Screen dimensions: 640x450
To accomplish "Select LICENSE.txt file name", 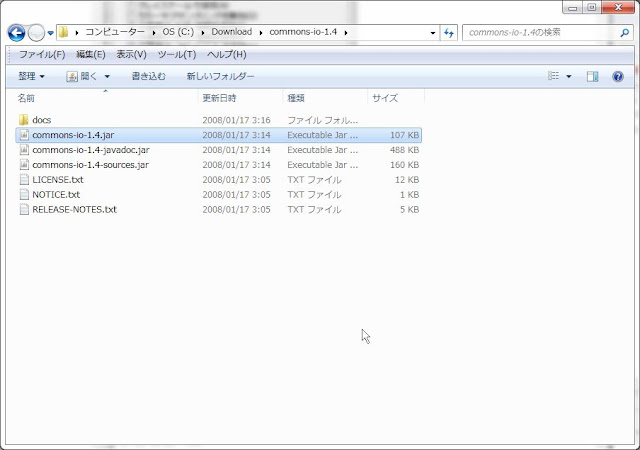I will coord(58,180).
